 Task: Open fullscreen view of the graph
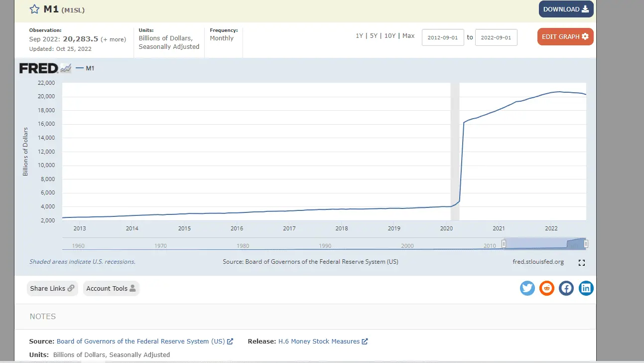tap(581, 263)
